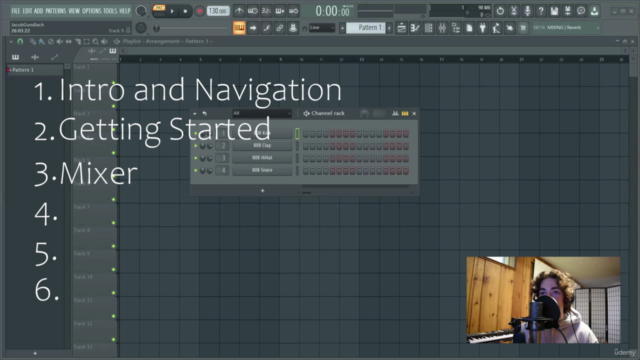This screenshot has width=640, height=360.
Task: Open the speech-bubble news panel icon
Action: pos(581,11)
